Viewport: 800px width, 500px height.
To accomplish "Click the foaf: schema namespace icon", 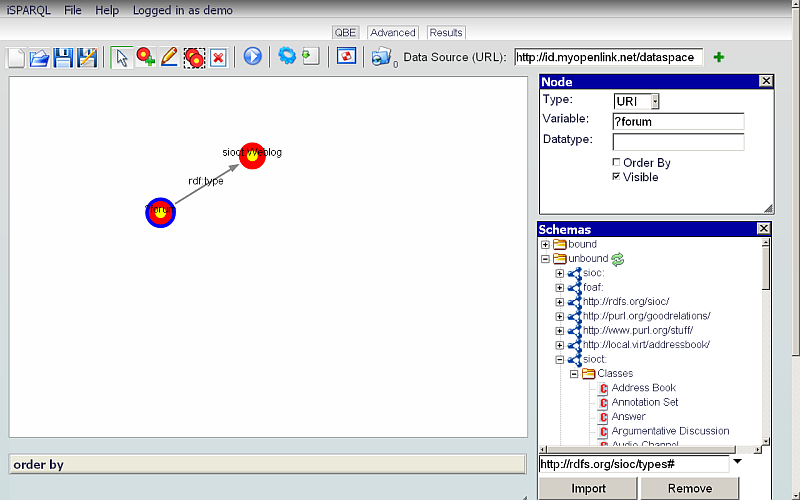I will [x=574, y=288].
